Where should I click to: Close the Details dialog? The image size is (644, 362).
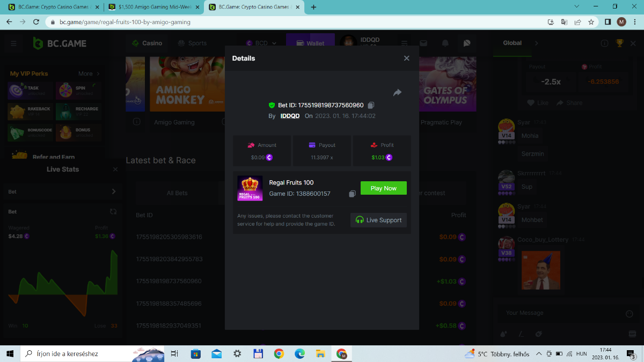[x=406, y=58]
